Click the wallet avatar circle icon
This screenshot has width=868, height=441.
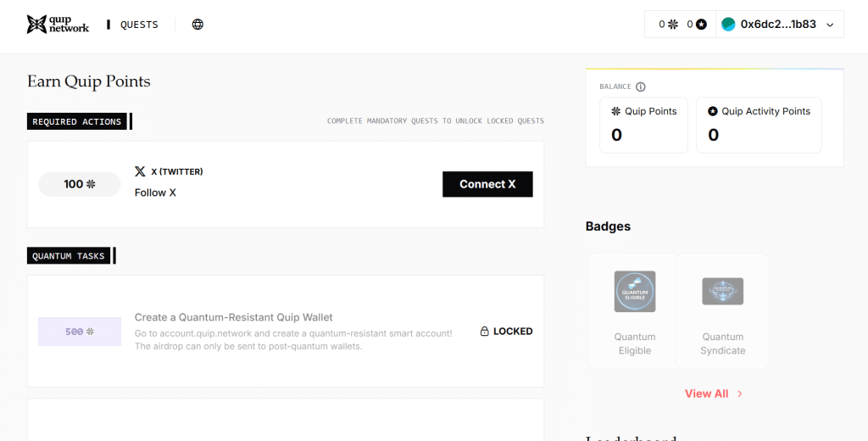click(728, 25)
